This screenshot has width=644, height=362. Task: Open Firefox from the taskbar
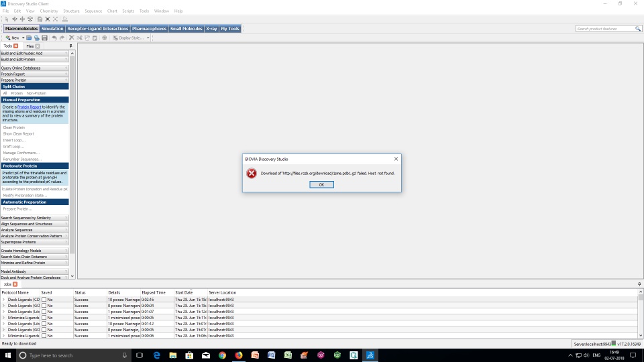click(x=239, y=355)
